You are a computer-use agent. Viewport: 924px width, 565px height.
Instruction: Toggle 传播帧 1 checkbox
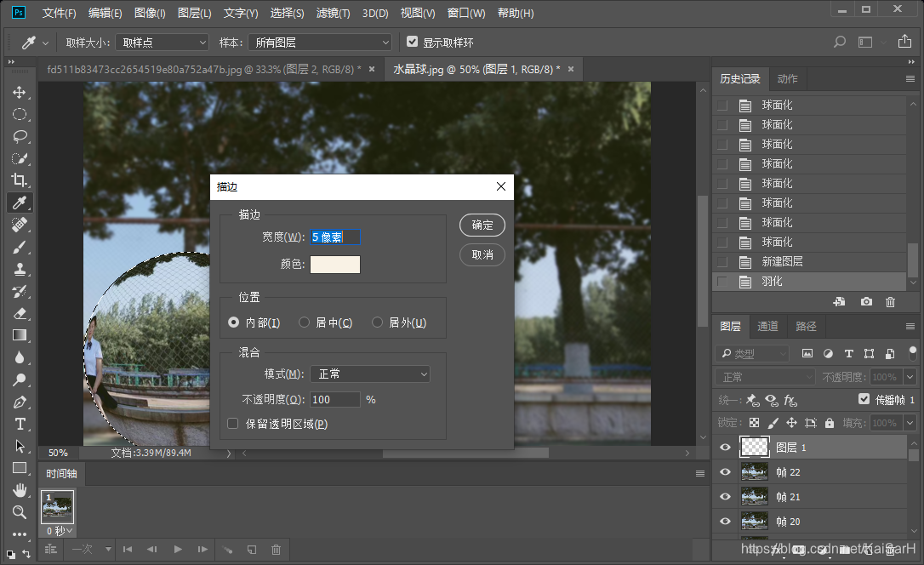pos(864,399)
